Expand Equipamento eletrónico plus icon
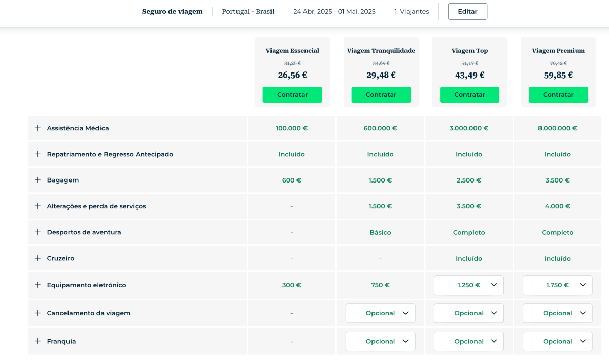The image size is (609, 364). (37, 285)
